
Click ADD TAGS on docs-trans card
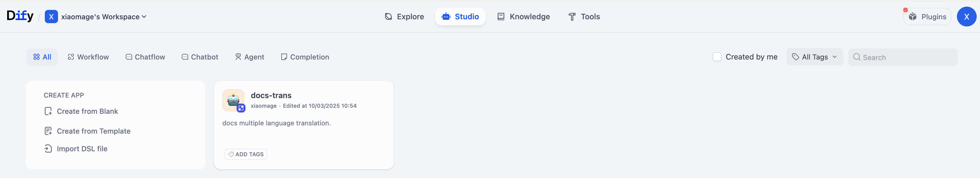coord(246,154)
